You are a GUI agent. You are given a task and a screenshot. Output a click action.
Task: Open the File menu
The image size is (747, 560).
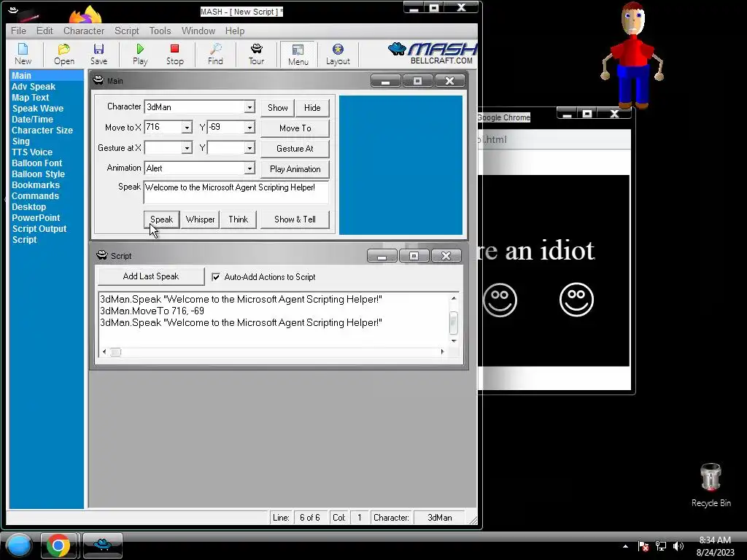point(18,31)
